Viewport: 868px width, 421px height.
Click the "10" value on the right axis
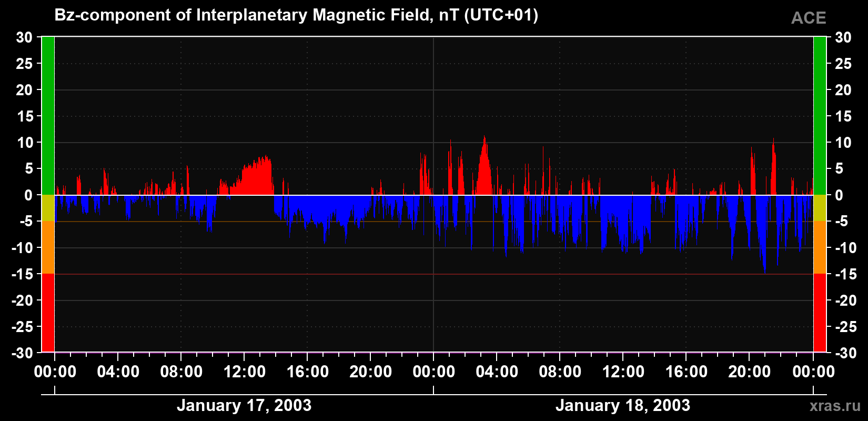point(843,143)
